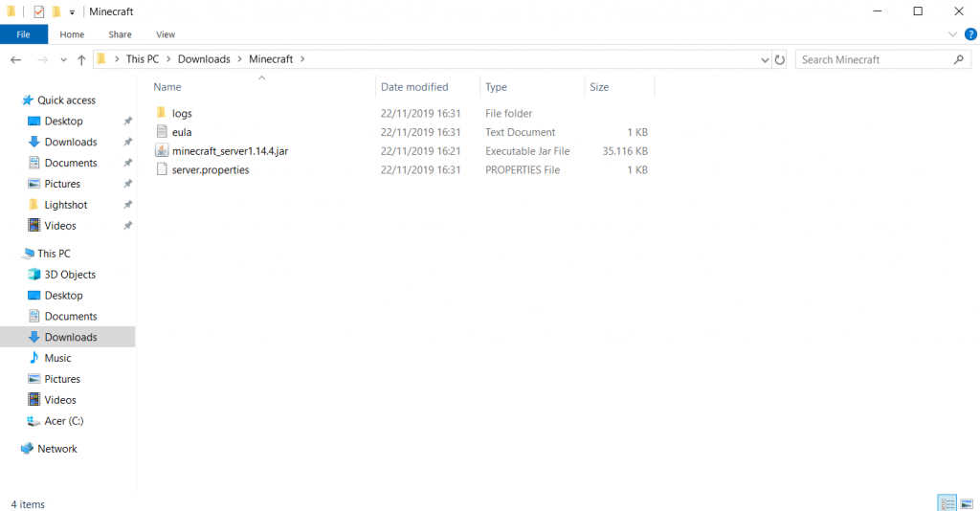Switch to Details view icon in status bar
980x511 pixels.
[947, 503]
